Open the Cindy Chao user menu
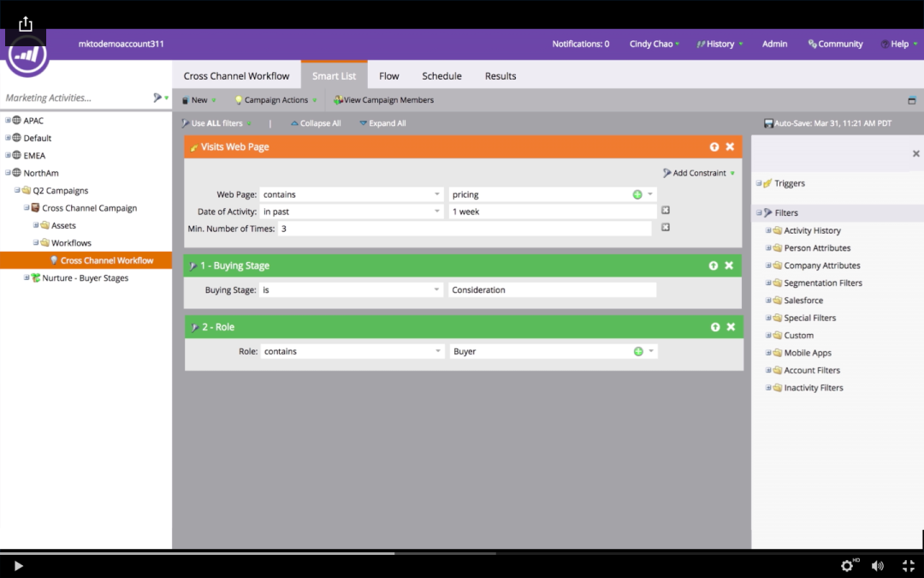The image size is (924, 578). click(654, 45)
